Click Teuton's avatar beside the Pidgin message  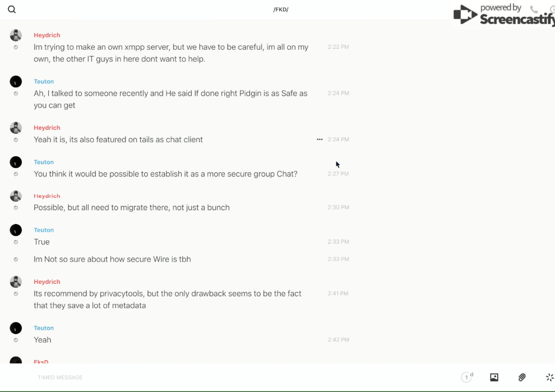(16, 82)
